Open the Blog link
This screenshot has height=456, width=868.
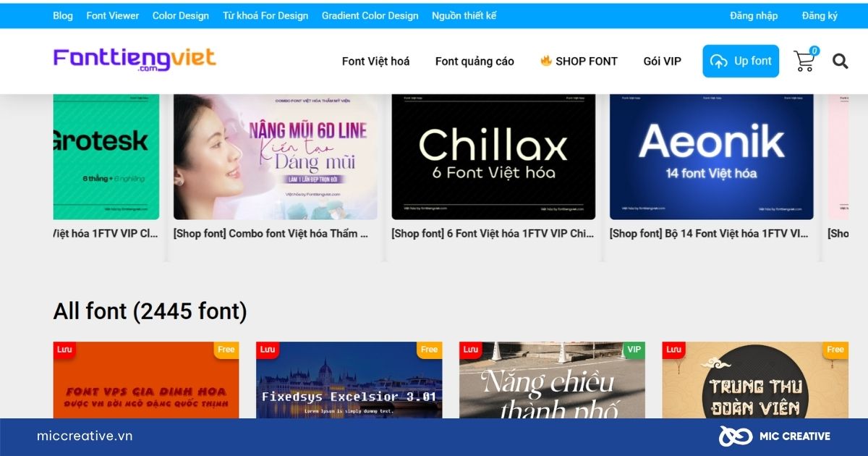pos(63,15)
